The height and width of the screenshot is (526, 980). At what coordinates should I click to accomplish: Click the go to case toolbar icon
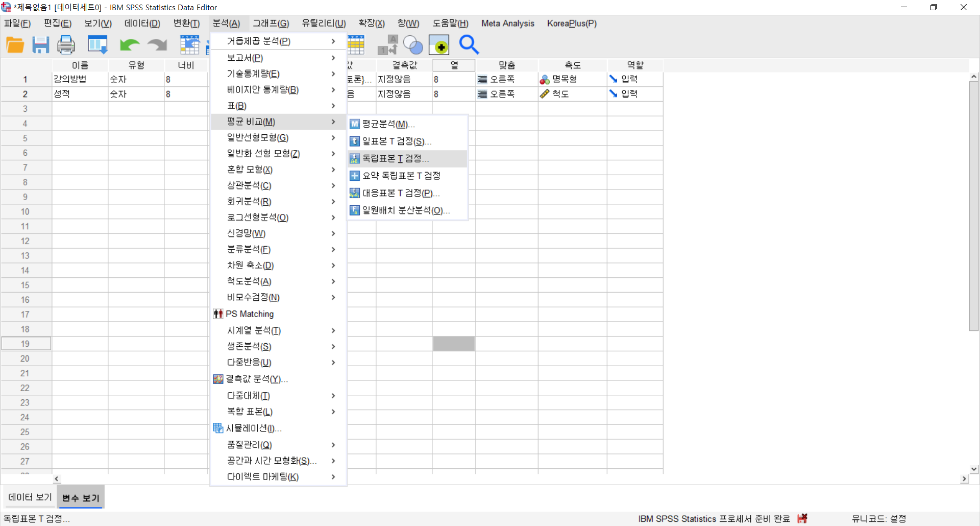(x=190, y=45)
